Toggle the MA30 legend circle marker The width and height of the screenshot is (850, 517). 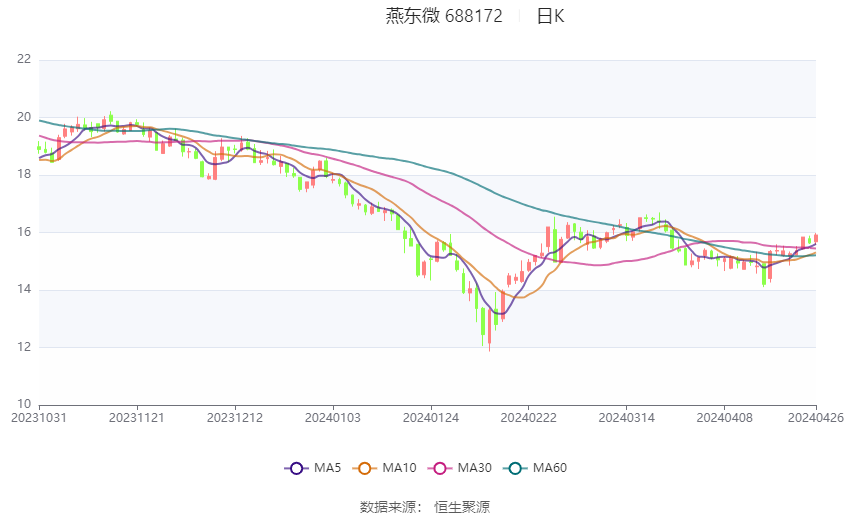437,468
